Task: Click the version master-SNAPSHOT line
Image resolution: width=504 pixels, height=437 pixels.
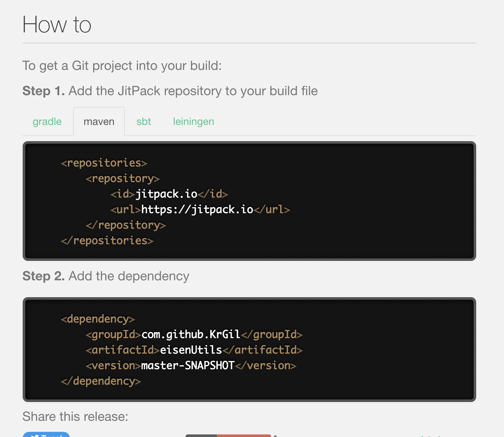Action: [191, 365]
